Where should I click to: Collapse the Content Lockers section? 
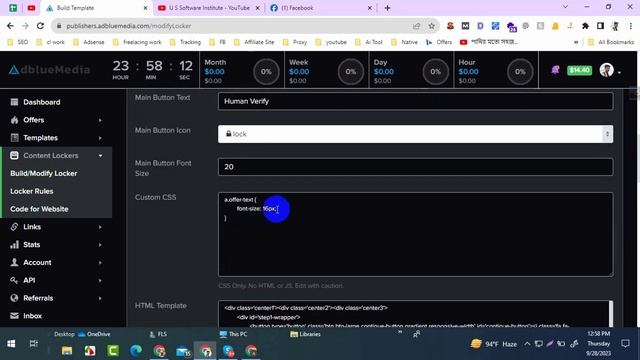100,156
